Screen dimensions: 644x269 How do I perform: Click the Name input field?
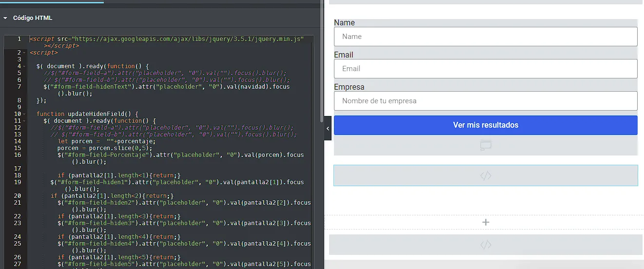pyautogui.click(x=486, y=37)
